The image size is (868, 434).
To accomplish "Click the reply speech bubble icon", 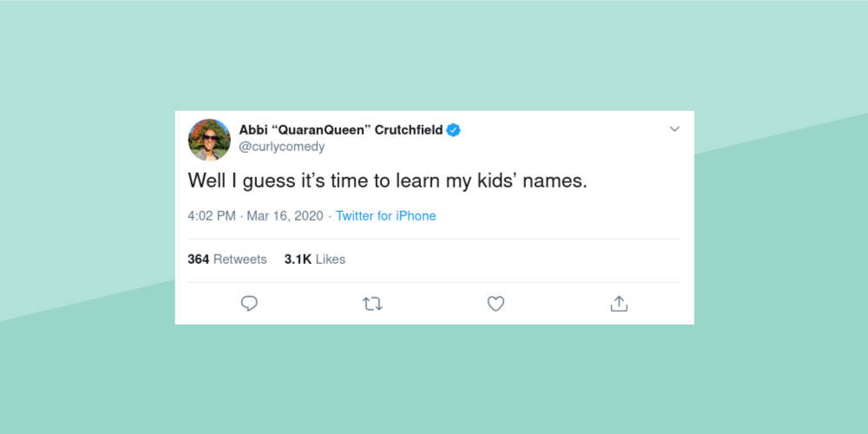I will click(249, 304).
